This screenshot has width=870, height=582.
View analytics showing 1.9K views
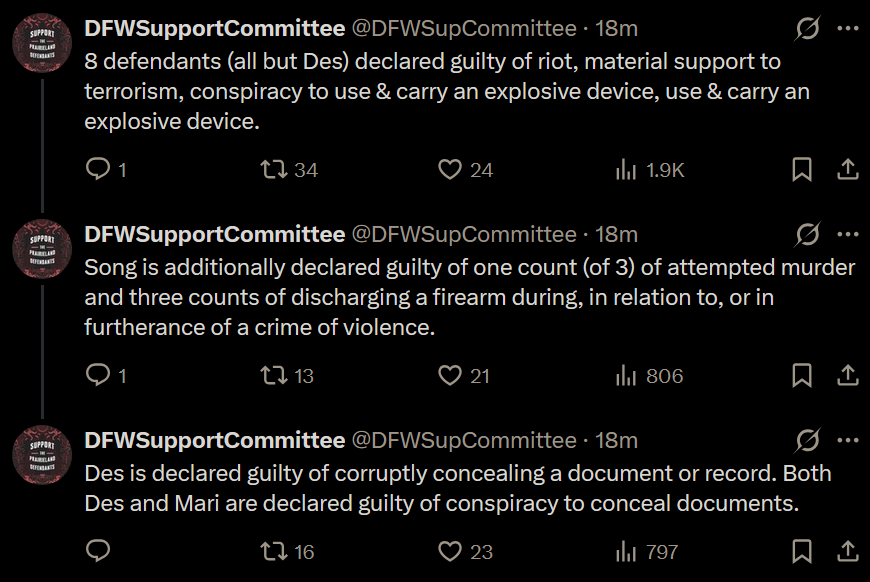[x=627, y=170]
